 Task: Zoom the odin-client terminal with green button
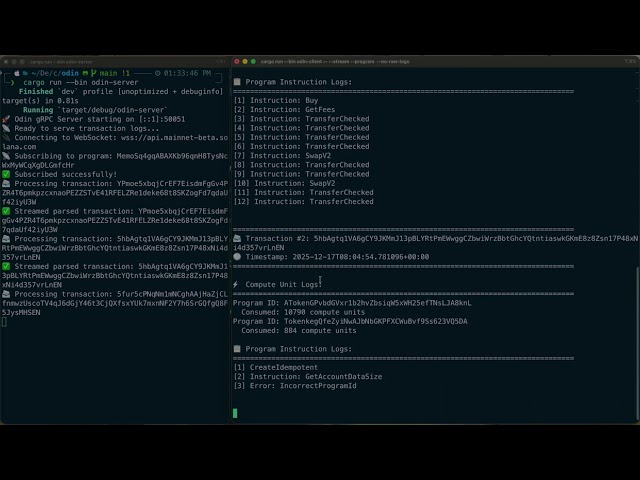pos(253,62)
